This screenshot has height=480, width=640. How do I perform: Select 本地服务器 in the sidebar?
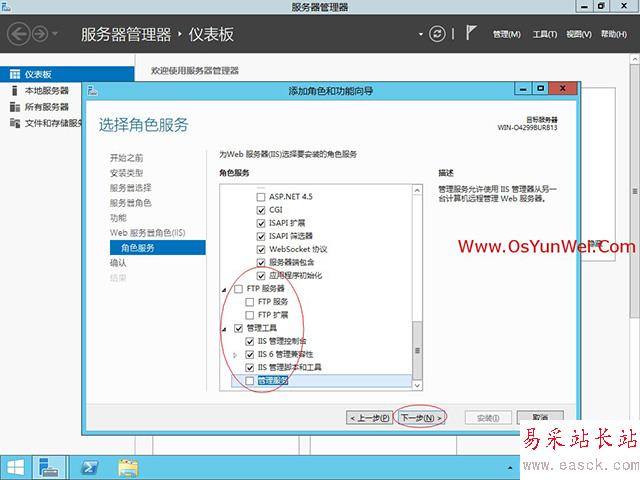pos(47,91)
